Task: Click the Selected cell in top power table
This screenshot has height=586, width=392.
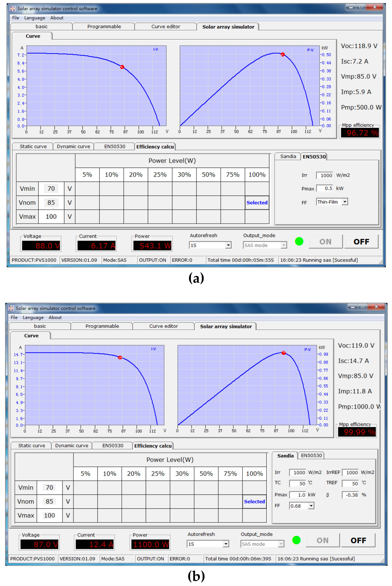Action: (257, 203)
